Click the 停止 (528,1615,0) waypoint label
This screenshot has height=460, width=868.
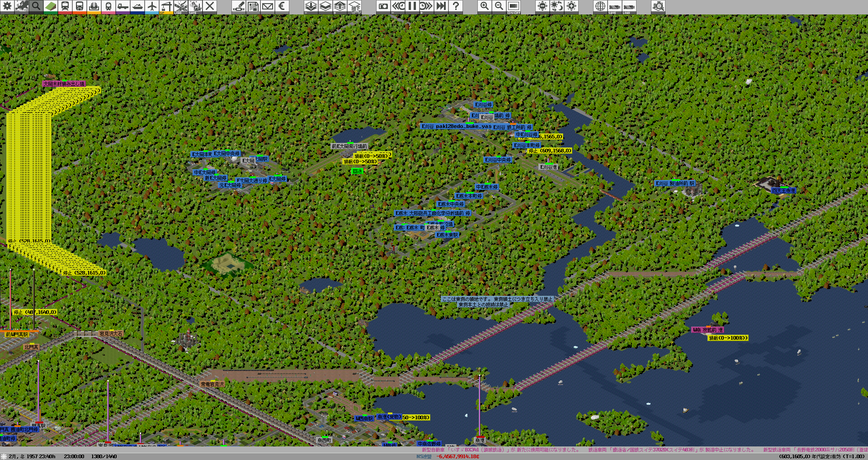tap(85, 273)
